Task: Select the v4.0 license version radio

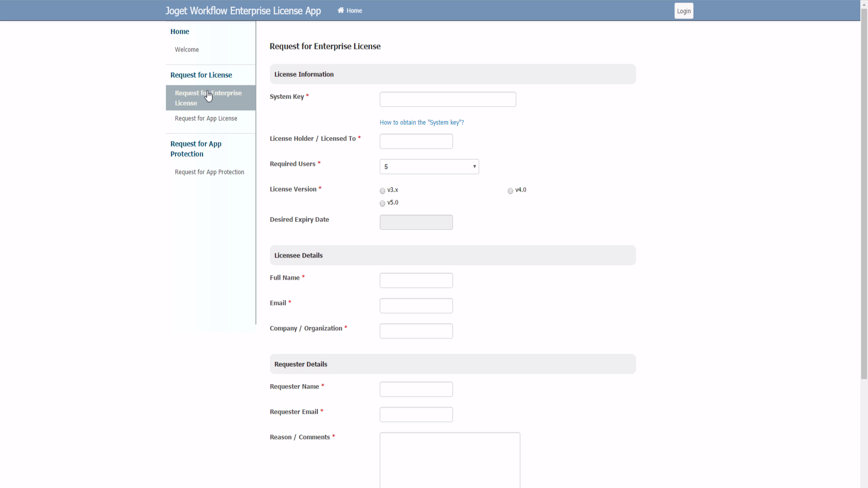Action: 510,191
